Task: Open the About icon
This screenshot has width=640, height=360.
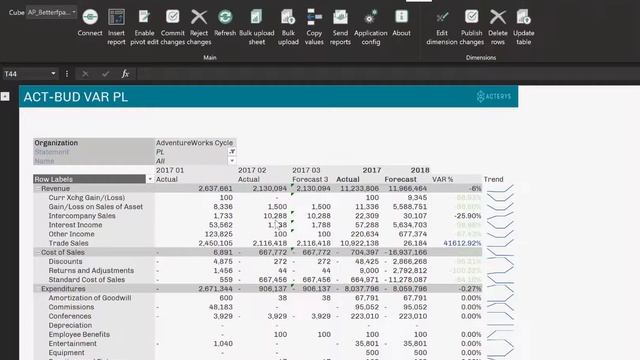Action: click(401, 17)
